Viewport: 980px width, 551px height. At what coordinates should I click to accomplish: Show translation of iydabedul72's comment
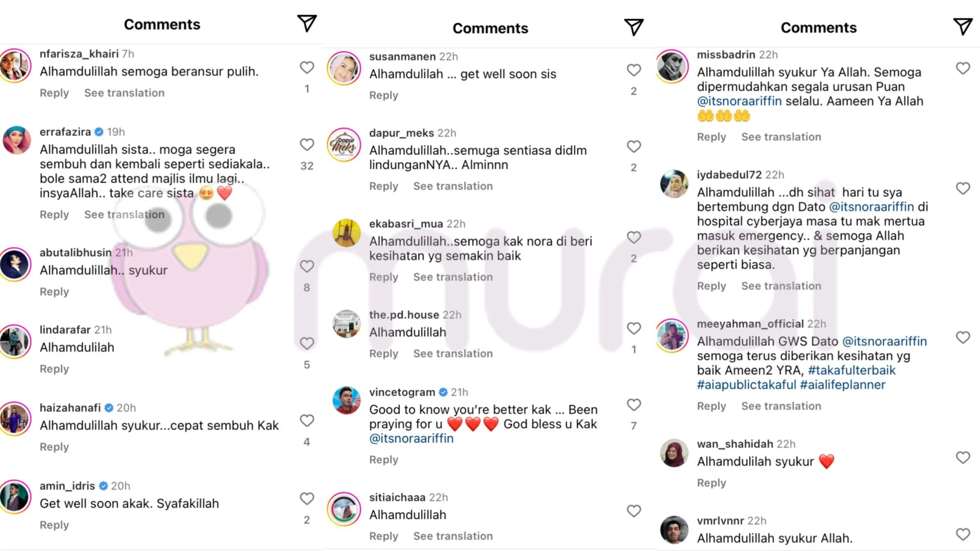tap(781, 286)
